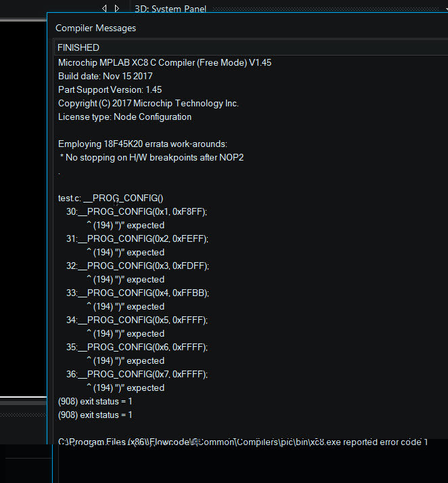
Task: Select Employing 18F45K20 errata work-arounds line
Action: tap(143, 144)
